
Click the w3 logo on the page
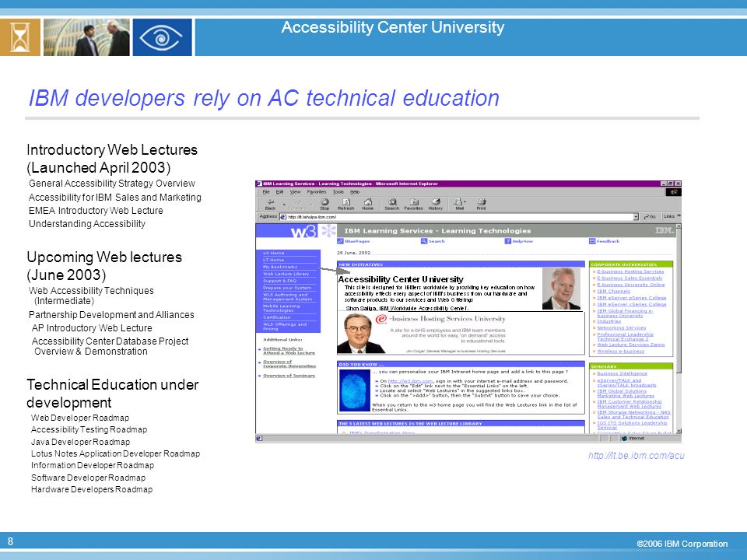[303, 232]
